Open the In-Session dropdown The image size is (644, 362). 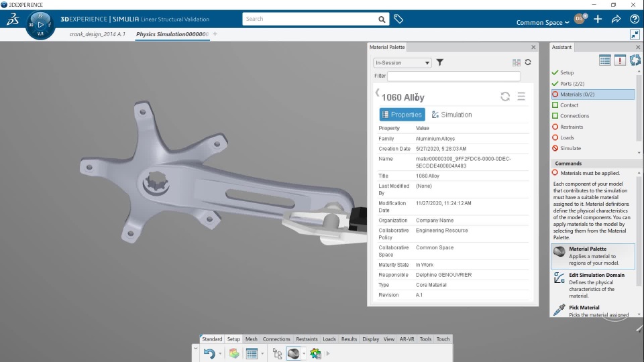tap(402, 63)
